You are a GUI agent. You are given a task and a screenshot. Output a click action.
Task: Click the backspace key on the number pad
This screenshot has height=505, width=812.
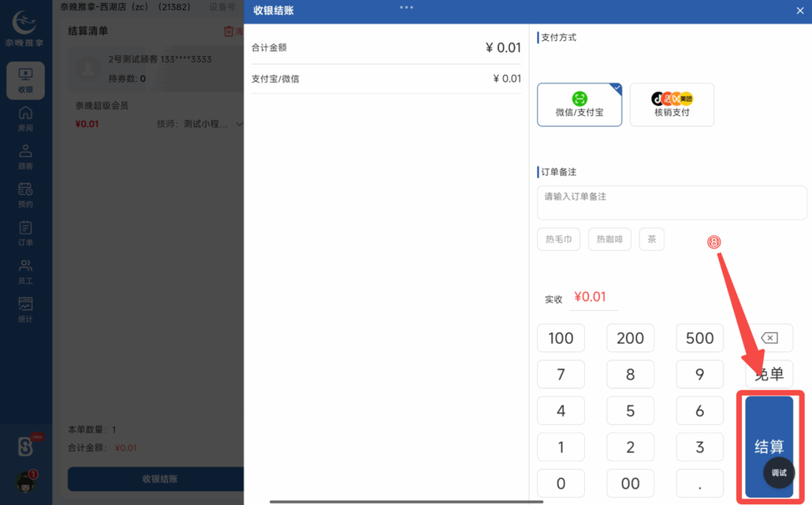pos(769,338)
